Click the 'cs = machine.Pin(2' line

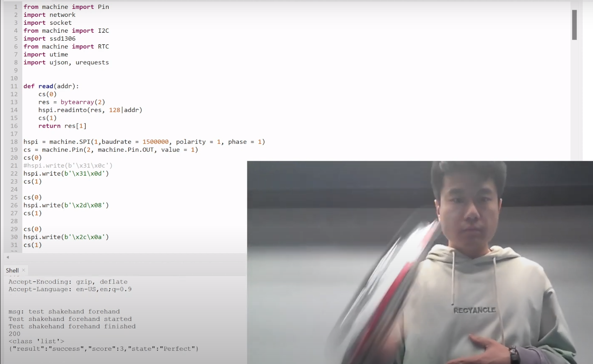pyautogui.click(x=111, y=150)
